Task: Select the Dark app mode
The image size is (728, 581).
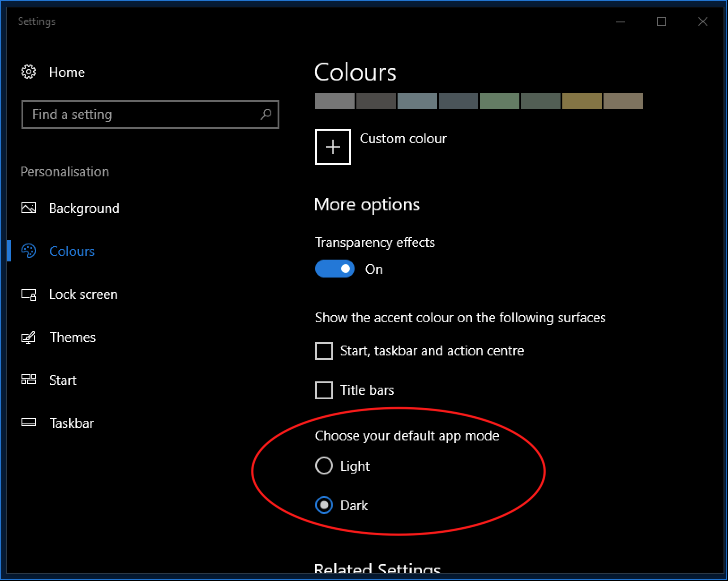Action: [324, 505]
